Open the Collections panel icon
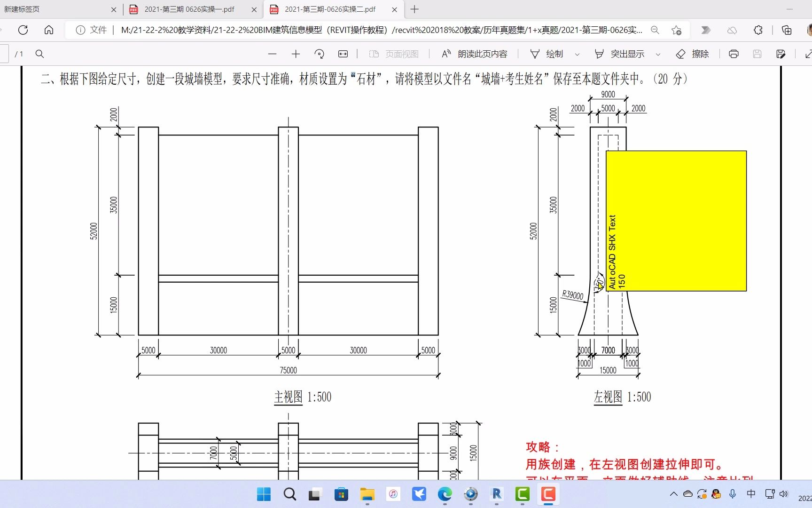This screenshot has width=812, height=508. click(786, 30)
